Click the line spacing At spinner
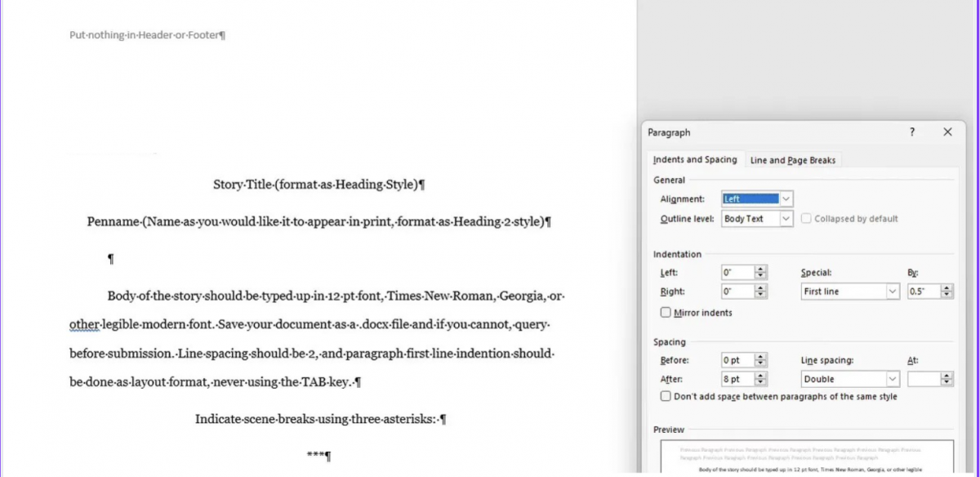 tap(947, 379)
